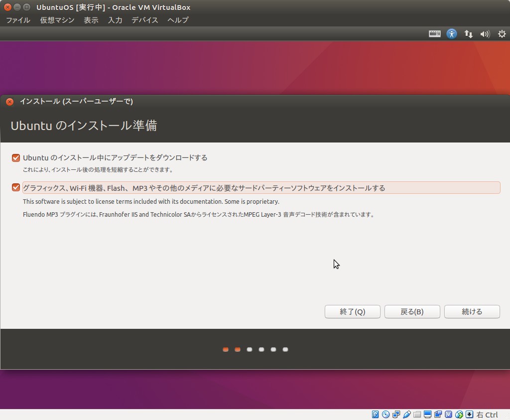
Task: Click the hard disk activity icon
Action: tap(375, 414)
